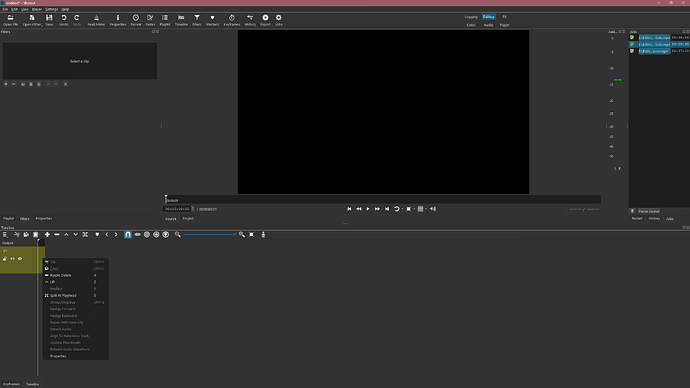
Task: Mute the V1 track audio
Action: (x=12, y=259)
